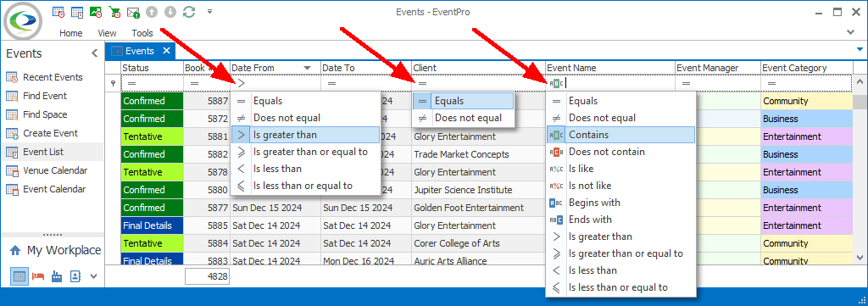Open the Tools ribbon tab
The width and height of the screenshot is (868, 306).
click(142, 33)
